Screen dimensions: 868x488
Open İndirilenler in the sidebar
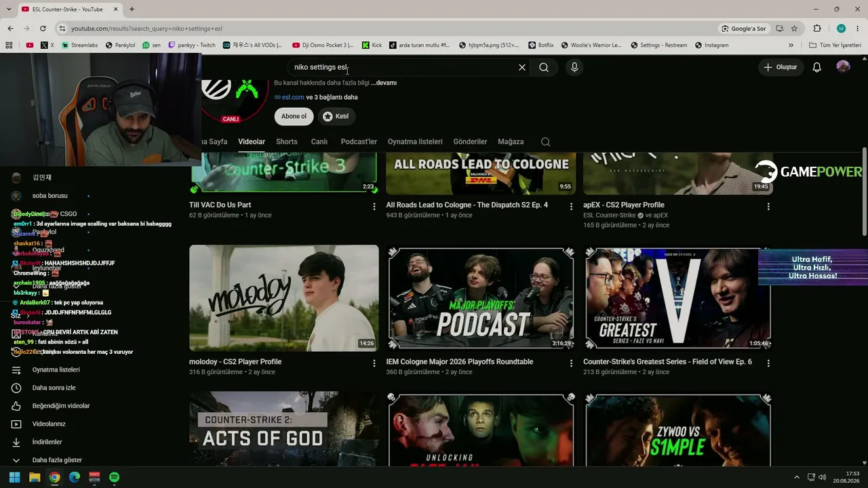[47, 442]
